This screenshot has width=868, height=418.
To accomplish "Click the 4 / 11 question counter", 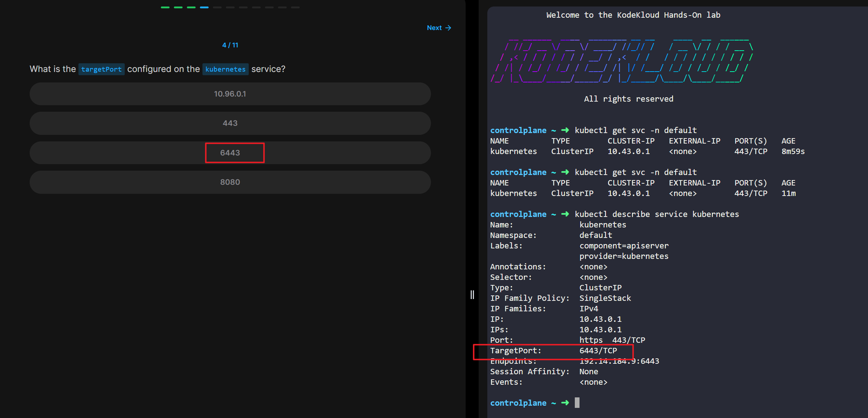I will 230,45.
